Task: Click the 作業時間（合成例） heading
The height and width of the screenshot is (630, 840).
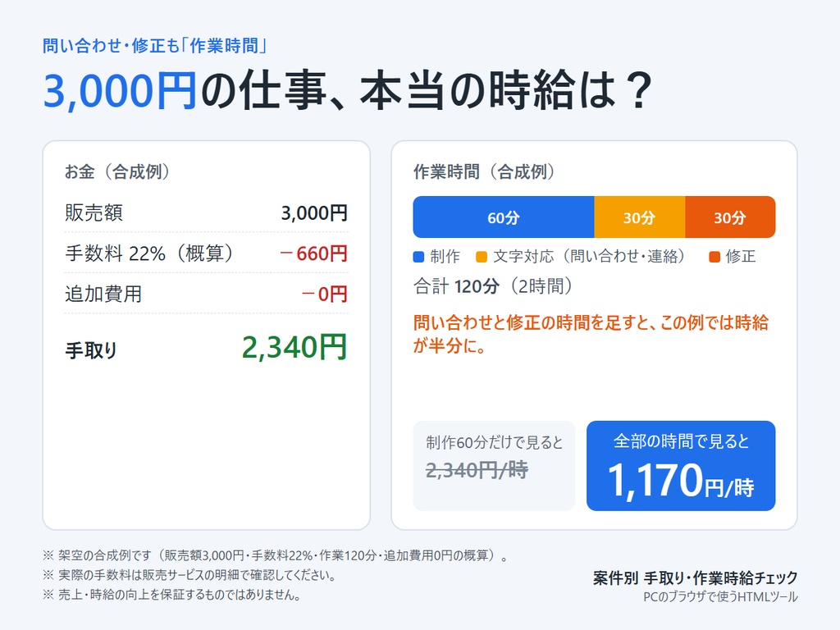Action: click(x=484, y=171)
